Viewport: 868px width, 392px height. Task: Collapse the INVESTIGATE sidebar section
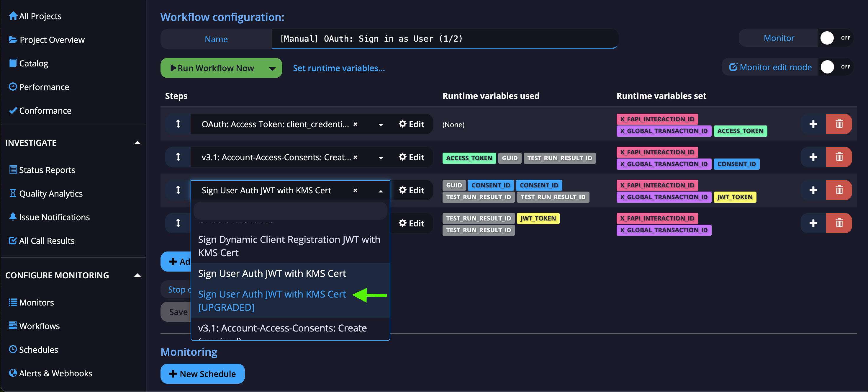tap(137, 143)
